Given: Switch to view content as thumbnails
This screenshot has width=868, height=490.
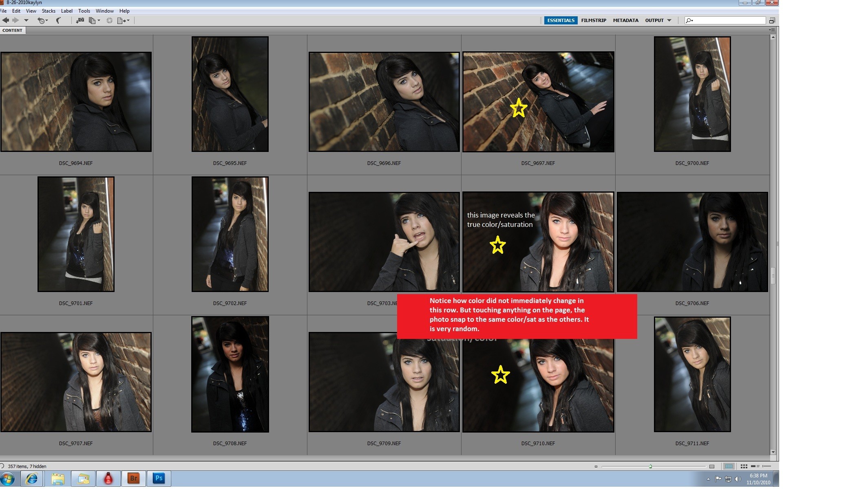Looking at the screenshot, I should pos(744,466).
